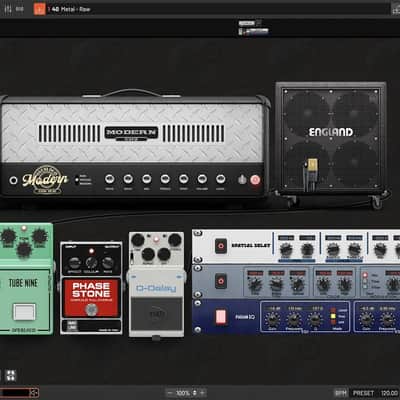Click the rightmost knob on the Modern amp
This screenshot has width=400, height=400.
[x=220, y=179]
